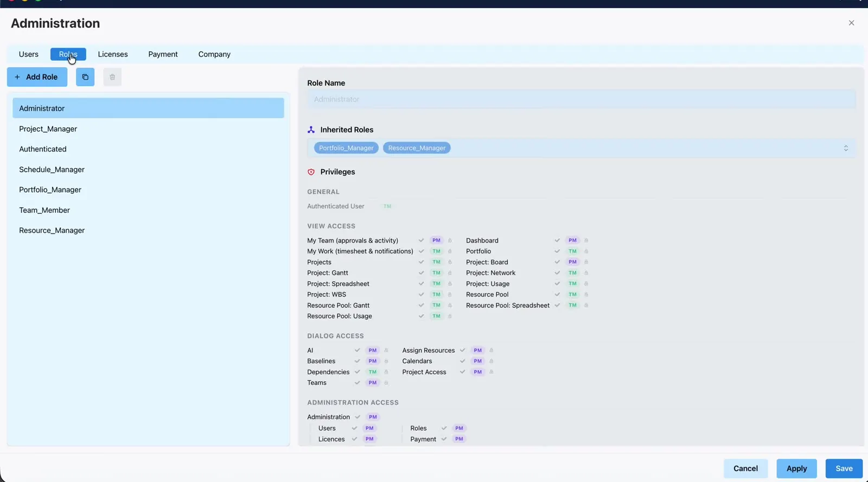
Task: Delete role with the trash icon
Action: 112,77
